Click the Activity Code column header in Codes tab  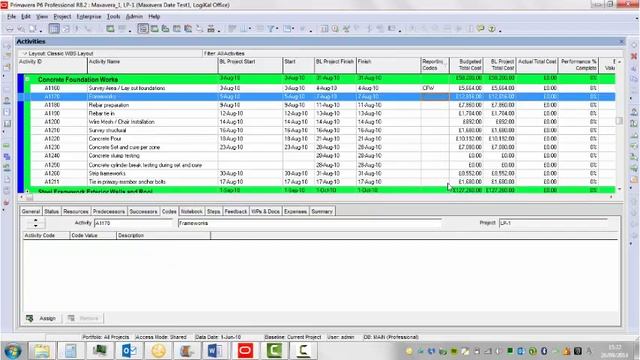coord(47,236)
